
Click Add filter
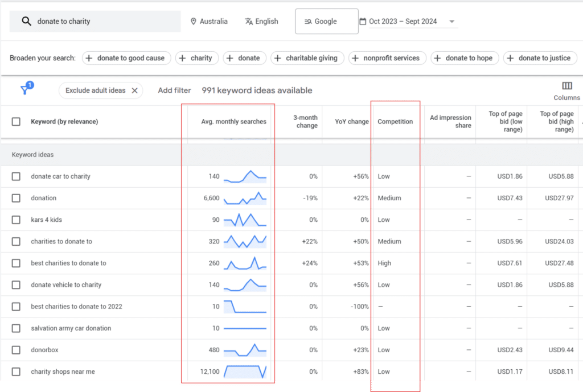pyautogui.click(x=174, y=90)
